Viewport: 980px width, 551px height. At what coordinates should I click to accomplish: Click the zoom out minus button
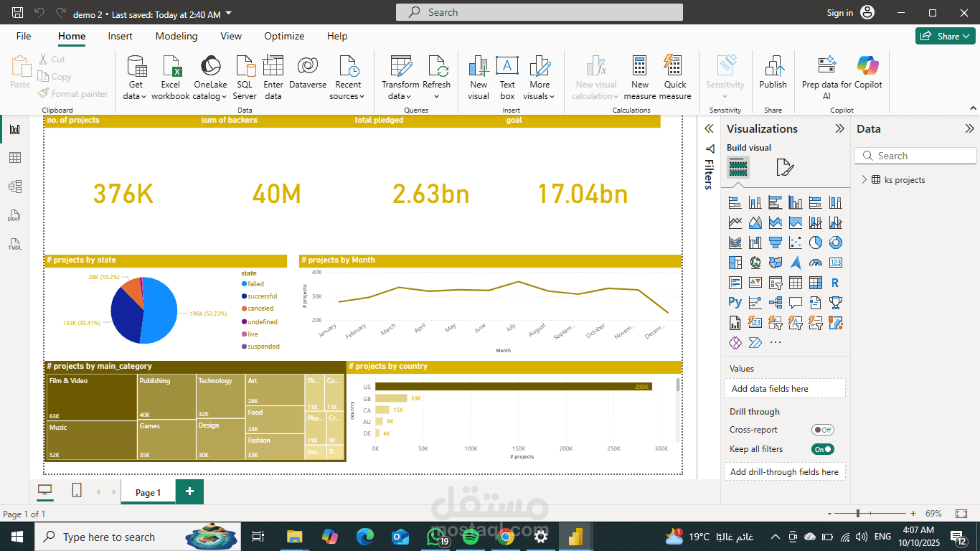830,514
